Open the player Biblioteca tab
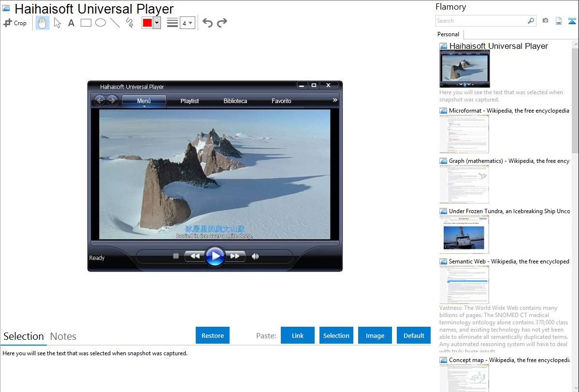This screenshot has height=392, width=579. [235, 101]
